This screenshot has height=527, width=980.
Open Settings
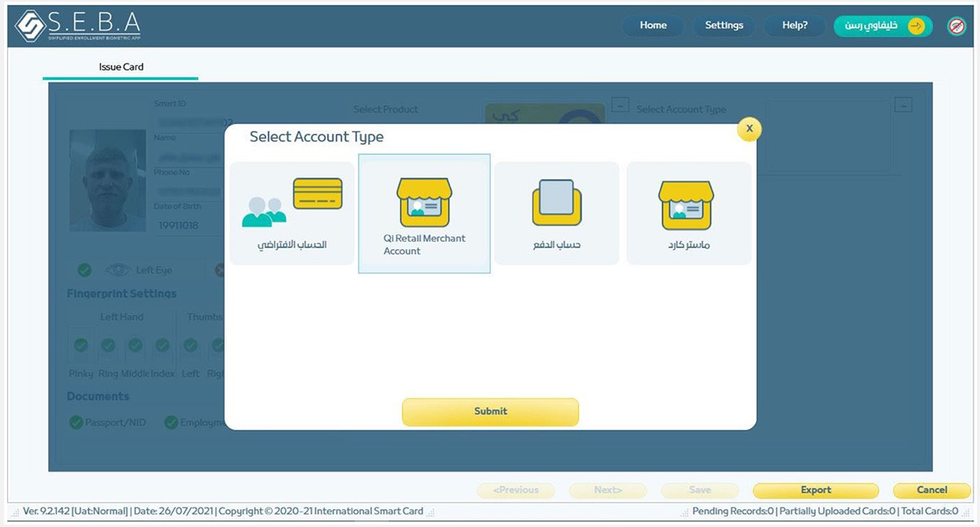tap(724, 25)
